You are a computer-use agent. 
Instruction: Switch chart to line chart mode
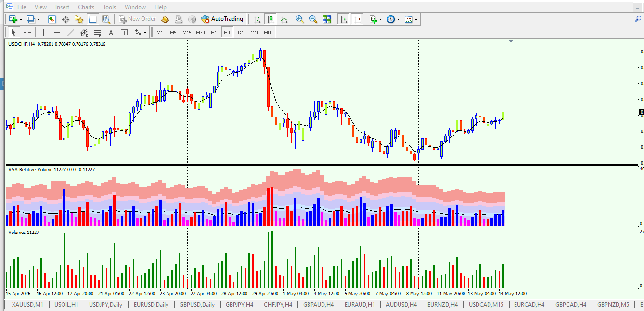pyautogui.click(x=284, y=19)
